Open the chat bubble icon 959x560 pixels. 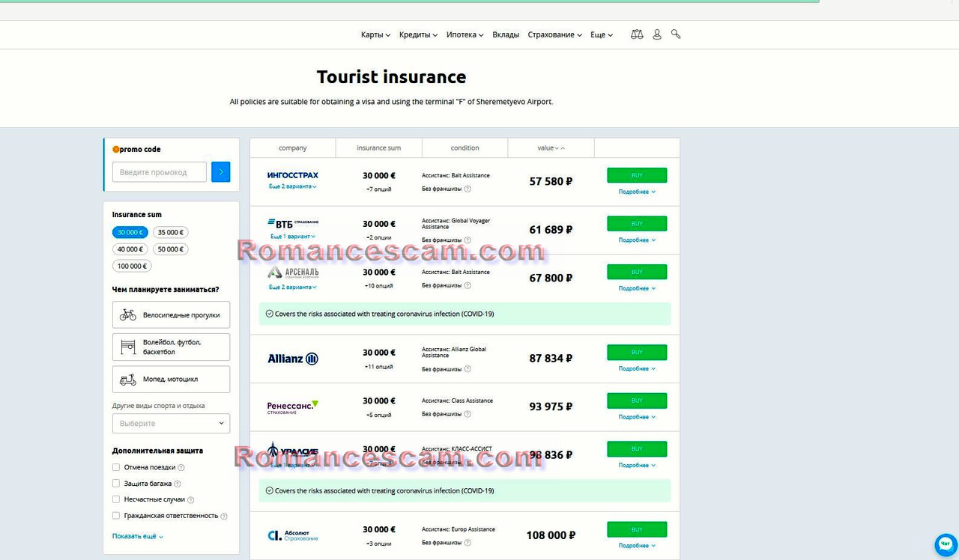(946, 544)
